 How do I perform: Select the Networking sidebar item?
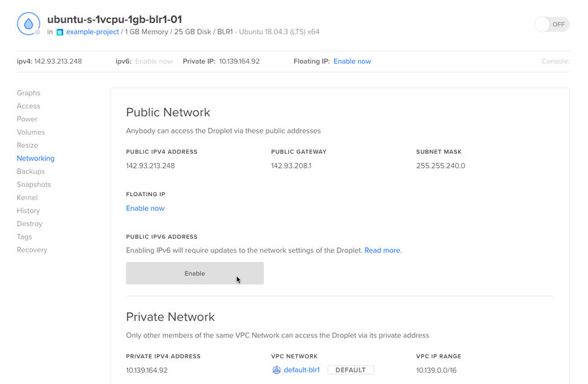[x=36, y=158]
